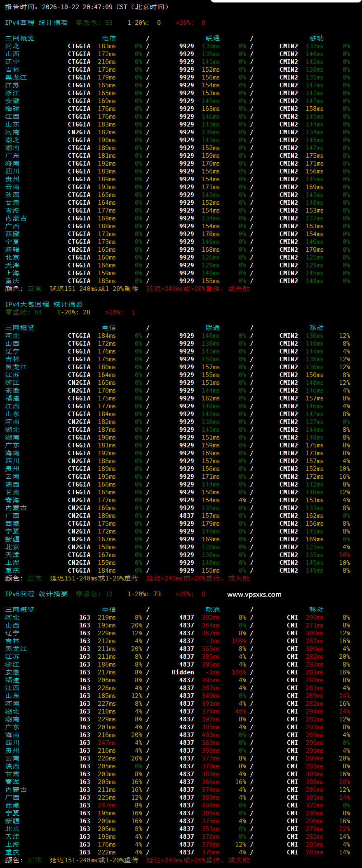
Task: Click 河北 row in the IPv4回程 table
Action: pyautogui.click(x=178, y=46)
